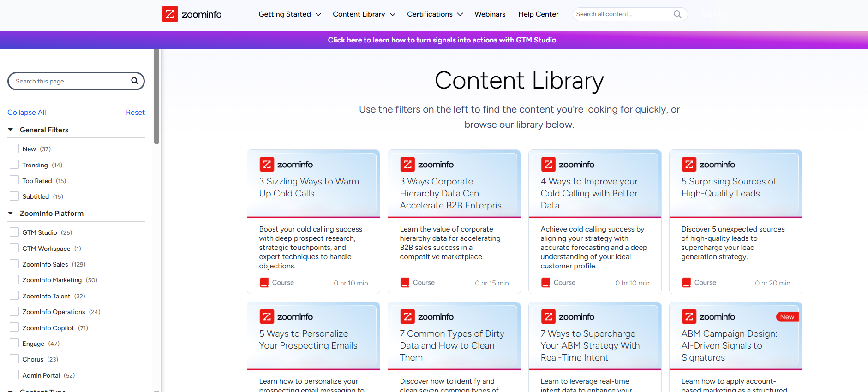Open the Getting Started dropdown menu
The width and height of the screenshot is (868, 392).
pyautogui.click(x=290, y=14)
